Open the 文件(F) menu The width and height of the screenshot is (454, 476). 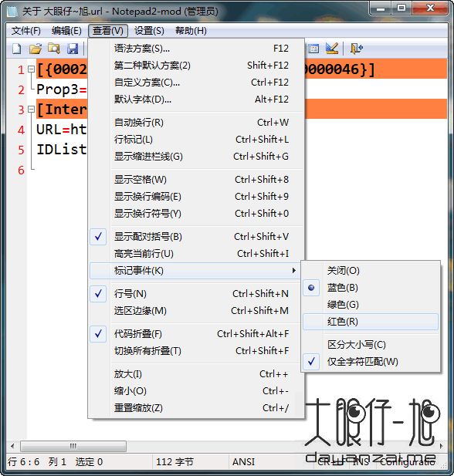(x=25, y=31)
